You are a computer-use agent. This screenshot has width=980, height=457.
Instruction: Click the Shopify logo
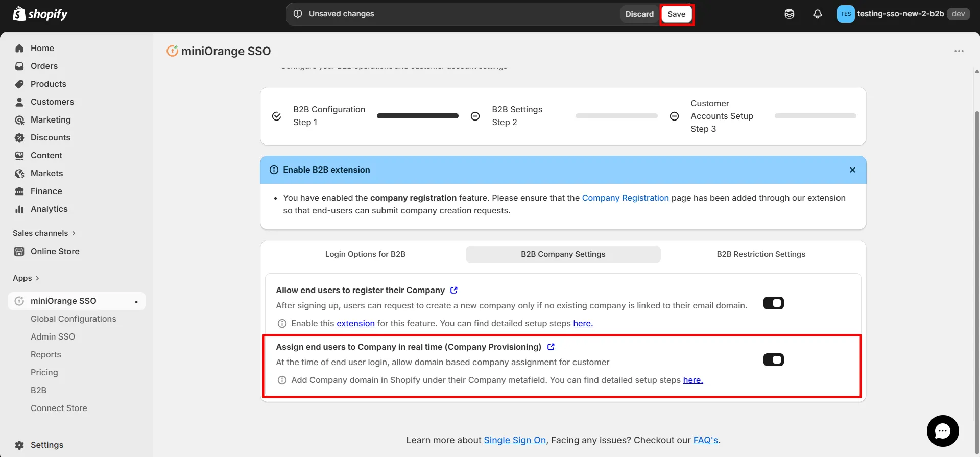pyautogui.click(x=40, y=14)
